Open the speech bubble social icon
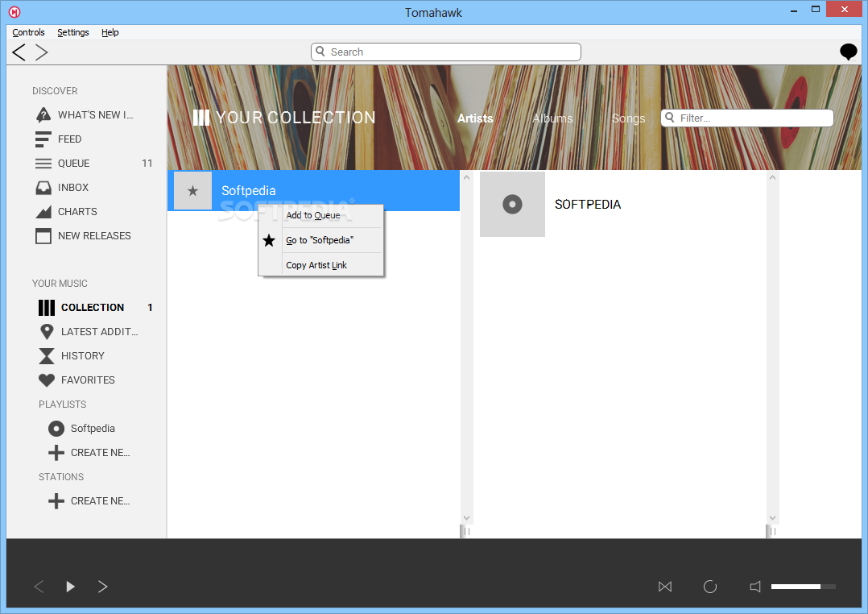 coord(848,52)
